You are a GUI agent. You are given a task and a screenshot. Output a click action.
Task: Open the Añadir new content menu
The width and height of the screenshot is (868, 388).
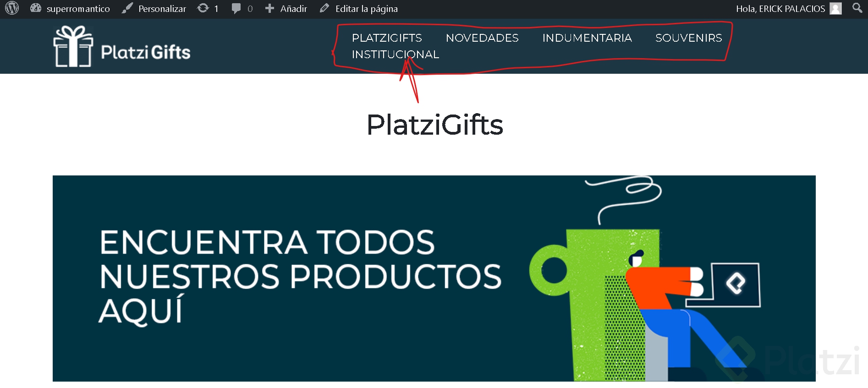click(x=293, y=9)
